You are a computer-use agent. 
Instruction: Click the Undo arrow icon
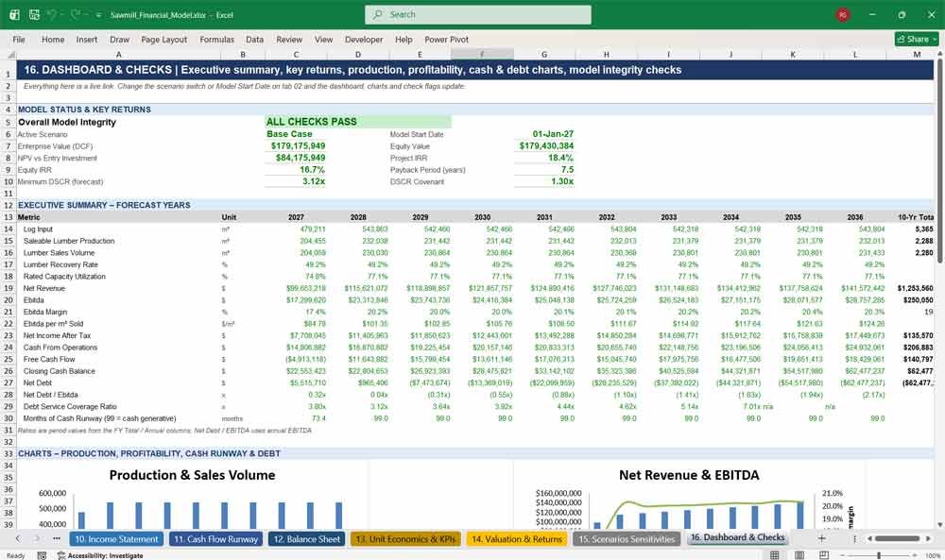point(53,14)
